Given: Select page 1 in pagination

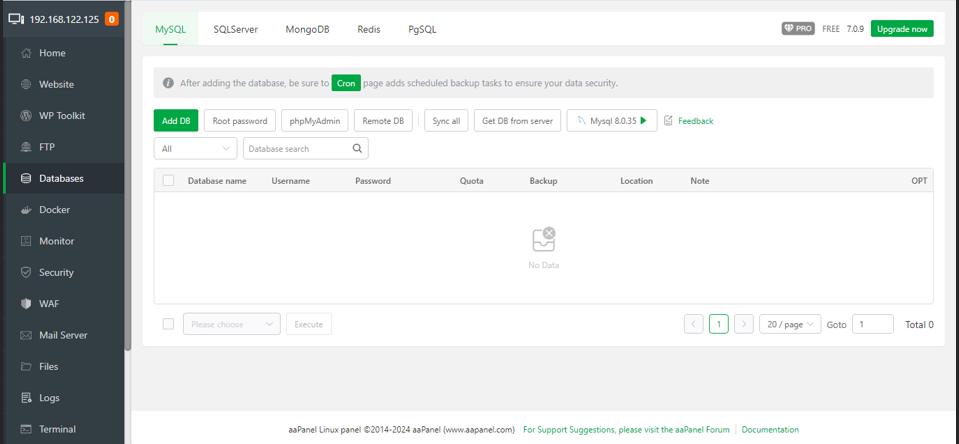Looking at the screenshot, I should (719, 324).
